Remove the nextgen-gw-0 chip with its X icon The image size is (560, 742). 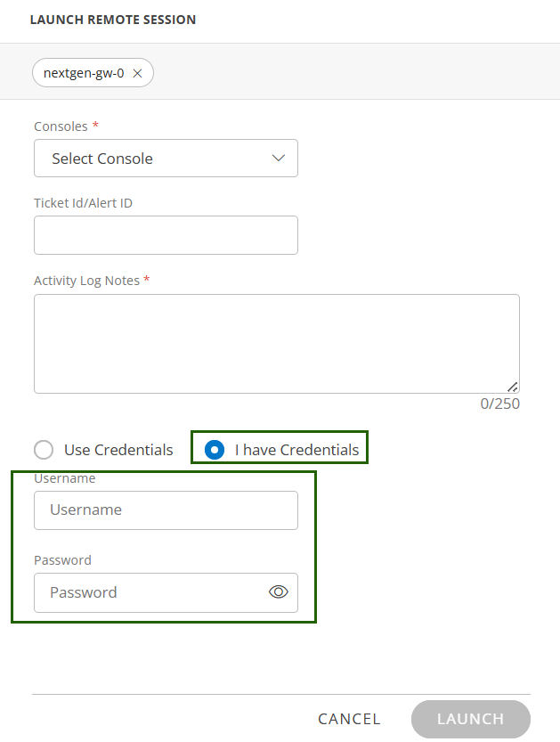pyautogui.click(x=137, y=73)
